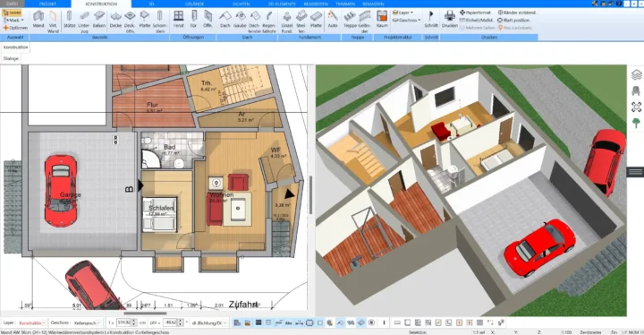Add a Regenfallrohr downpipe

pos(269,21)
